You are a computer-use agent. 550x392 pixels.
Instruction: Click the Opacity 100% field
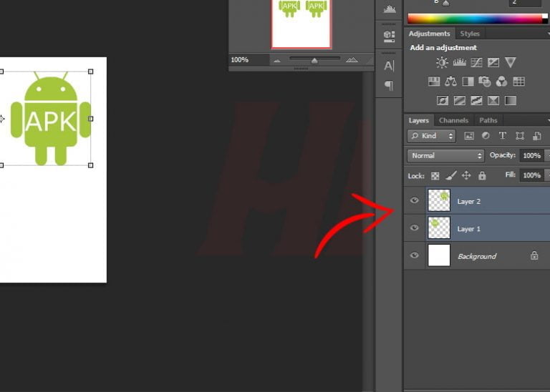pyautogui.click(x=531, y=155)
